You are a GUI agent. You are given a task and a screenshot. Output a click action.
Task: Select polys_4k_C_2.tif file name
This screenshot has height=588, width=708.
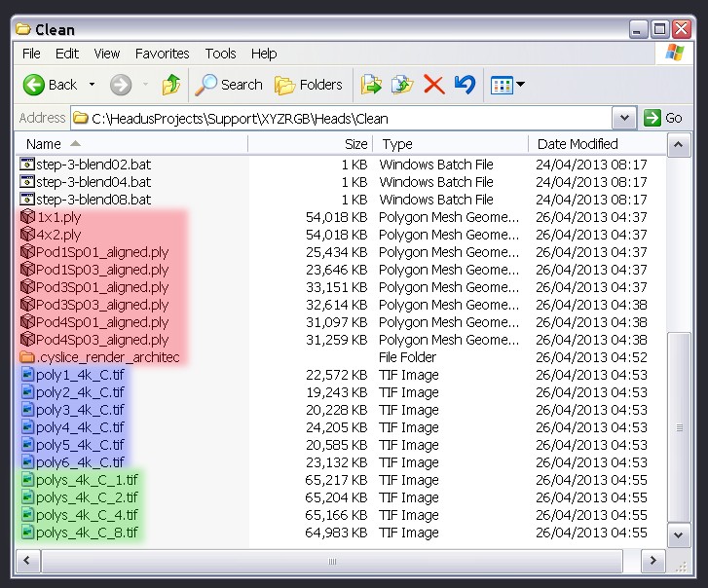point(87,497)
